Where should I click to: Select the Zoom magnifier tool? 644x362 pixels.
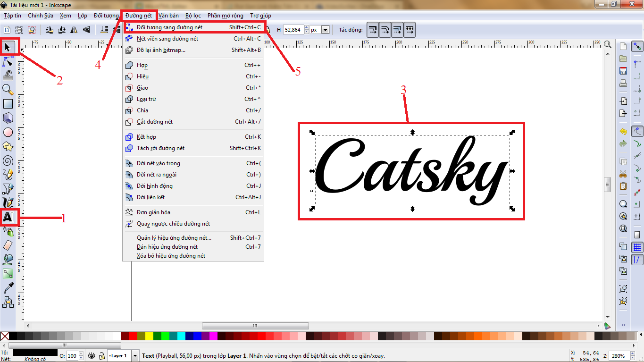(x=8, y=89)
